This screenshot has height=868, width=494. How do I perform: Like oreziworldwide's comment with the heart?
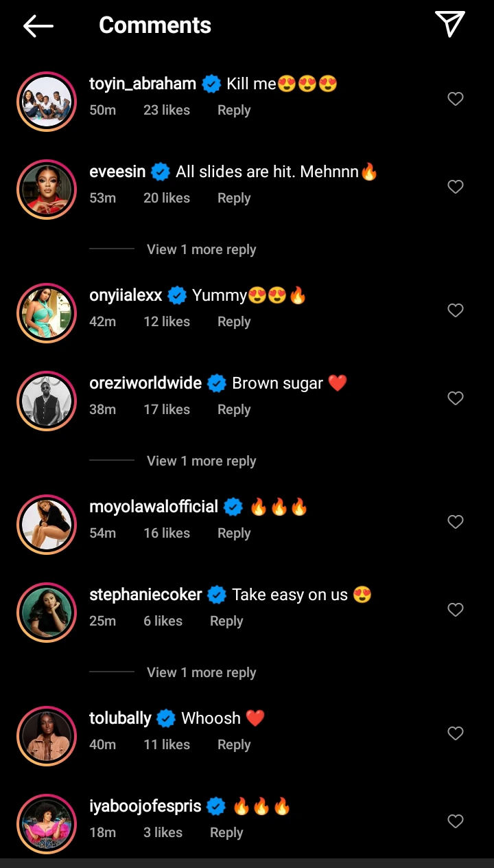click(456, 398)
